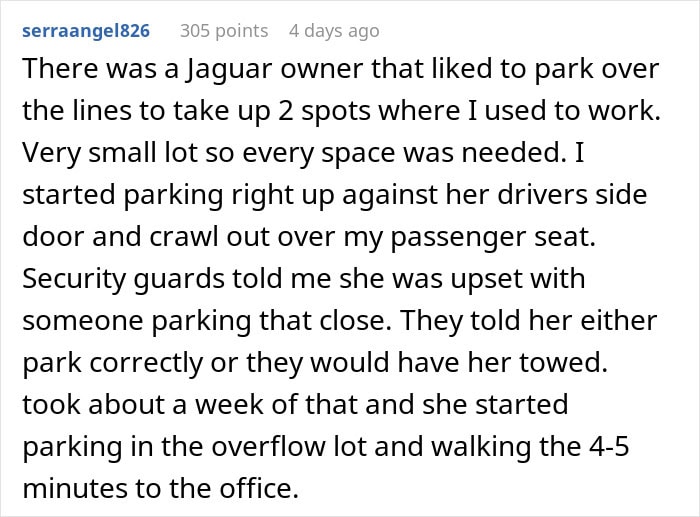Viewport: 700px width, 517px height.
Task: Click the 4 days ago timestamp
Action: point(334,31)
